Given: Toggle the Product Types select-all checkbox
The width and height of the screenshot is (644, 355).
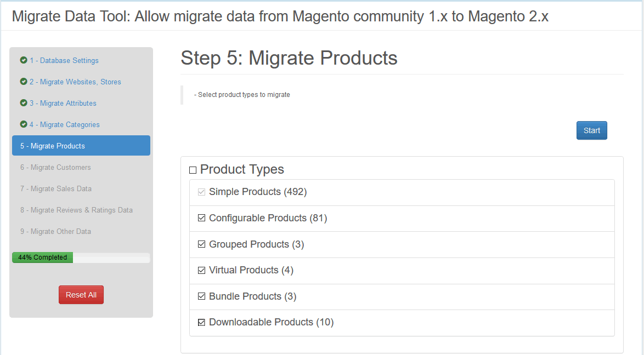Looking at the screenshot, I should click(x=193, y=170).
